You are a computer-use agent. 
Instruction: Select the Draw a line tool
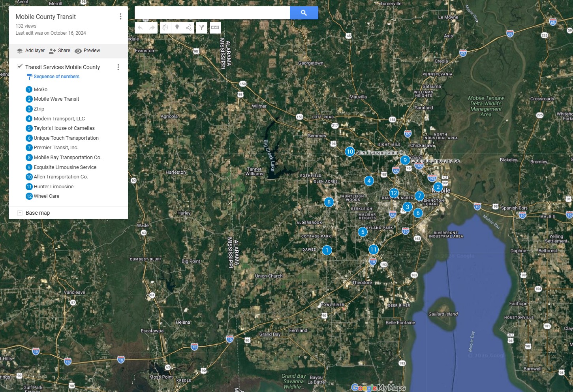pyautogui.click(x=189, y=28)
